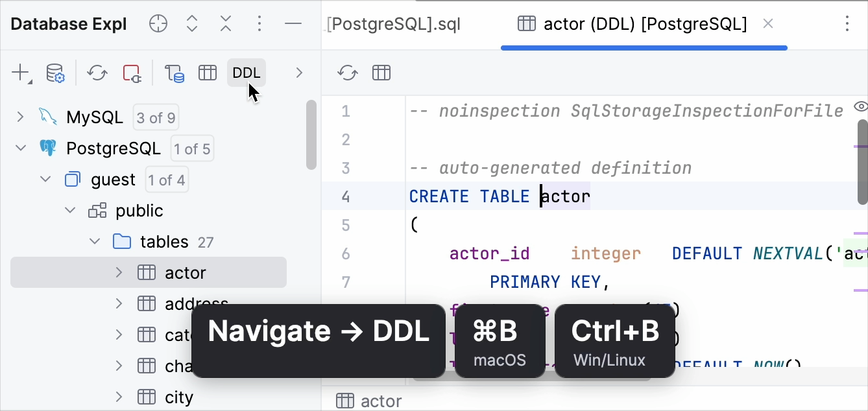Show hidden toolbar actions via chevron button
This screenshot has height=411, width=868.
[299, 73]
